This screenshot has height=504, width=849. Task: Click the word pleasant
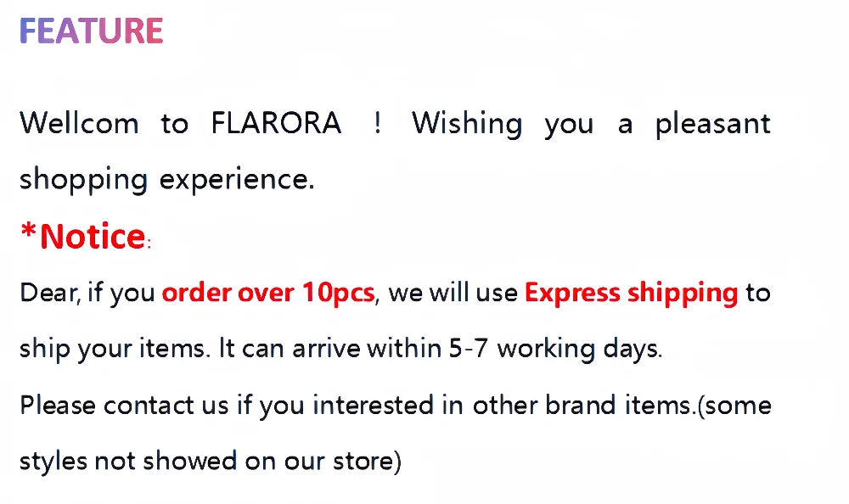712,124
